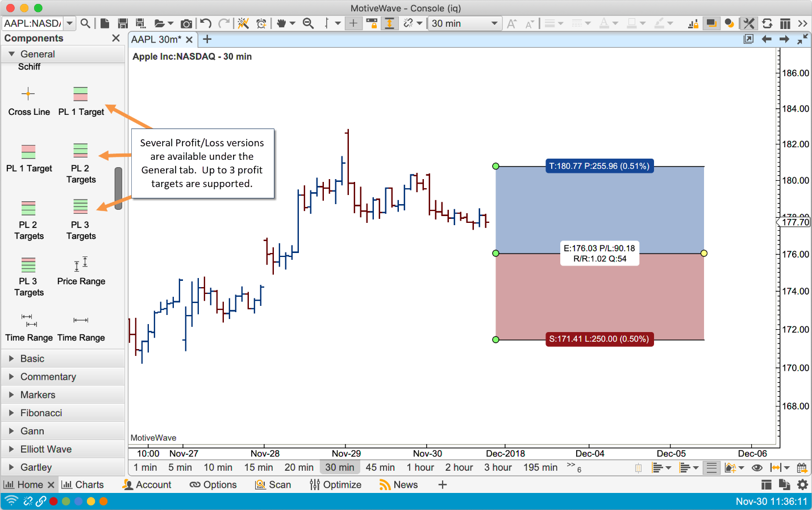Click the alarm clock alert icon
The width and height of the screenshot is (812, 510).
(x=261, y=23)
